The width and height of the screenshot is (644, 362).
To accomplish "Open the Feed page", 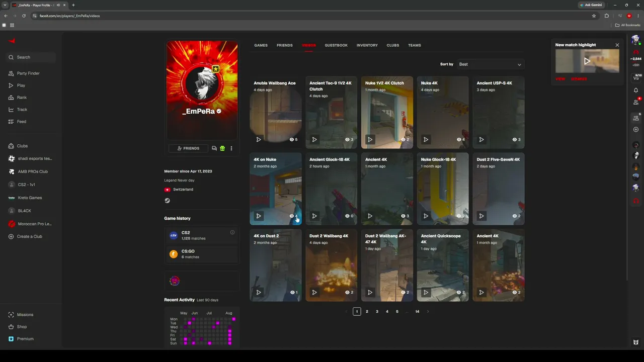I will click(x=17, y=122).
